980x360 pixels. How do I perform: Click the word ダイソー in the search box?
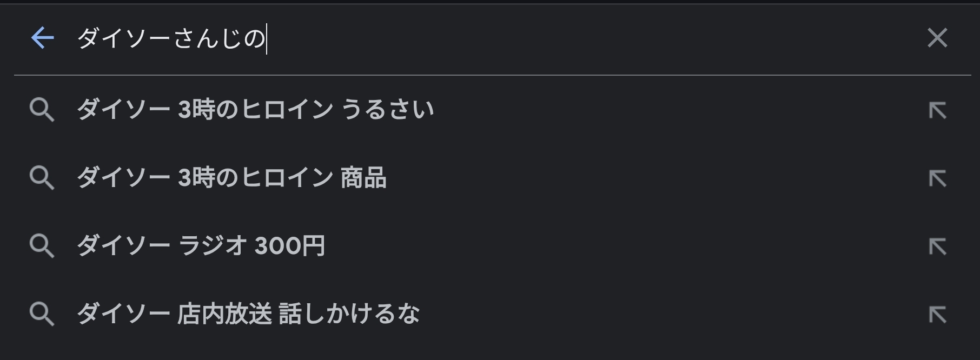(124, 38)
